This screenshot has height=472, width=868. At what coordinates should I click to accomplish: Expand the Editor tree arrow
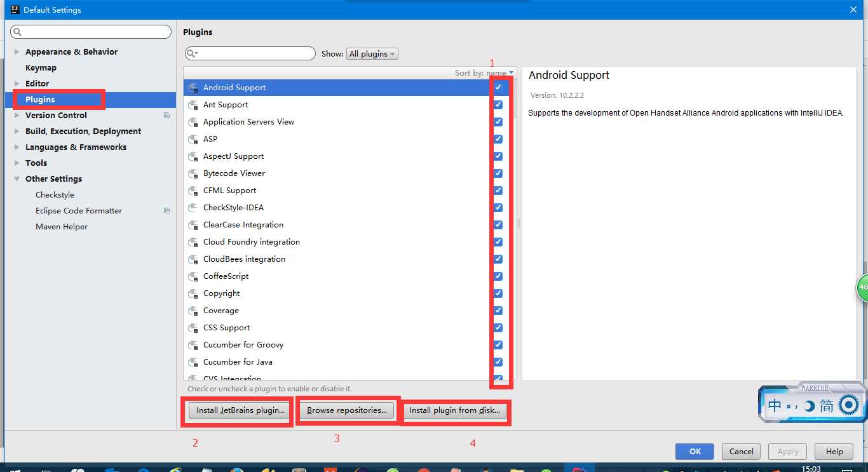click(17, 84)
